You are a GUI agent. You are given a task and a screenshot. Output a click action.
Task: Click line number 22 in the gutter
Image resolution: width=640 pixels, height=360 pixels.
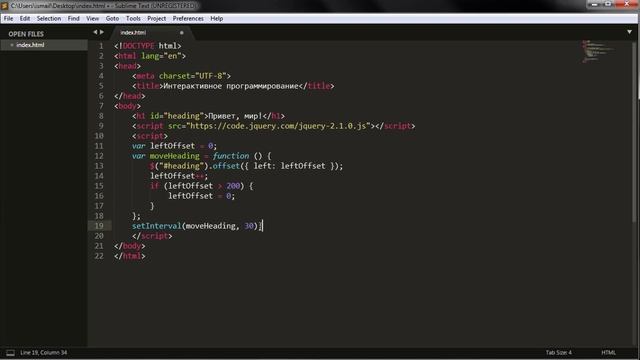[99, 256]
